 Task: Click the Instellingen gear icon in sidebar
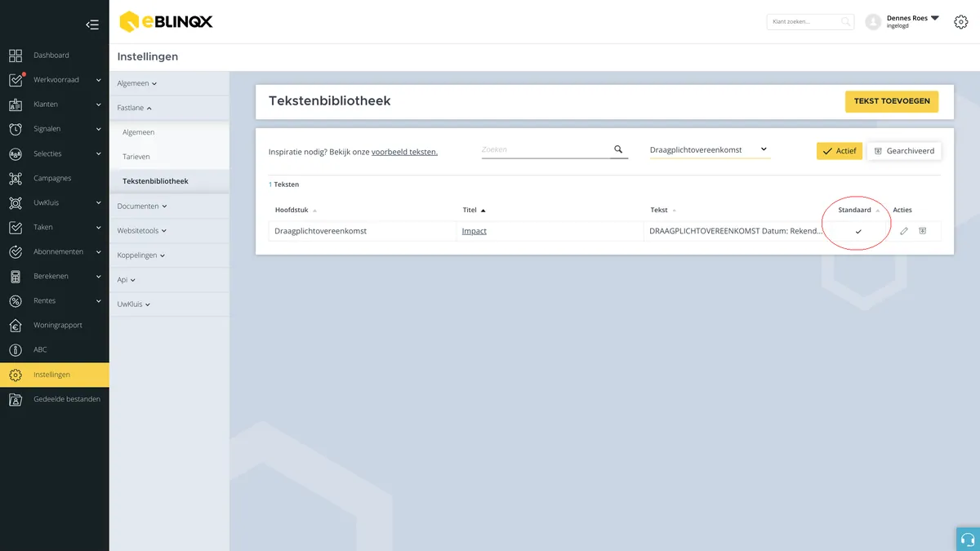click(x=16, y=375)
